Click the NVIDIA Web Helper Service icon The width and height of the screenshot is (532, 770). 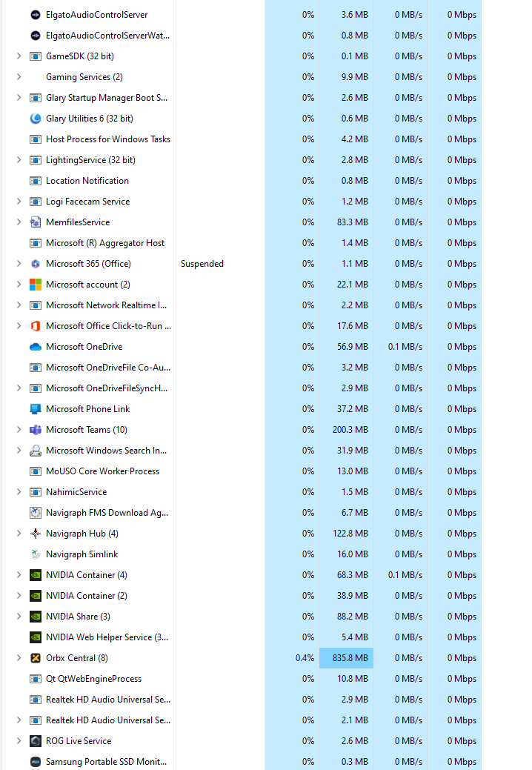tap(36, 637)
